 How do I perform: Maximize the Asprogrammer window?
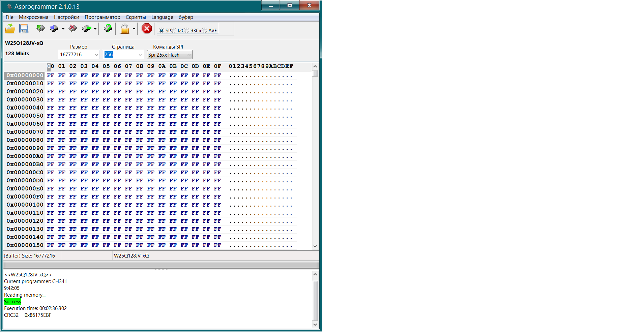coord(290,5)
